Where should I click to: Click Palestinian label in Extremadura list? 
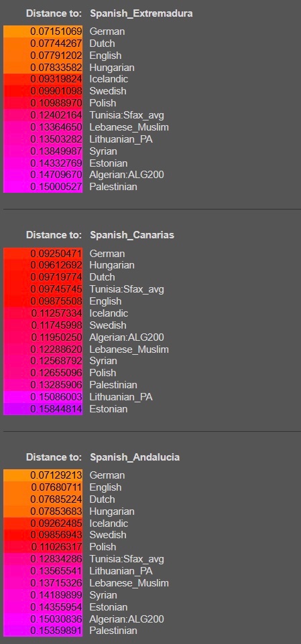(x=113, y=187)
